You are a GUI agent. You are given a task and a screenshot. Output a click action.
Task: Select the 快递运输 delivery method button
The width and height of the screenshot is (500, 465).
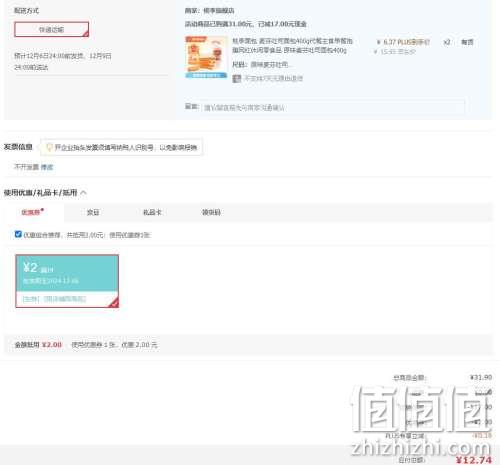(x=52, y=29)
